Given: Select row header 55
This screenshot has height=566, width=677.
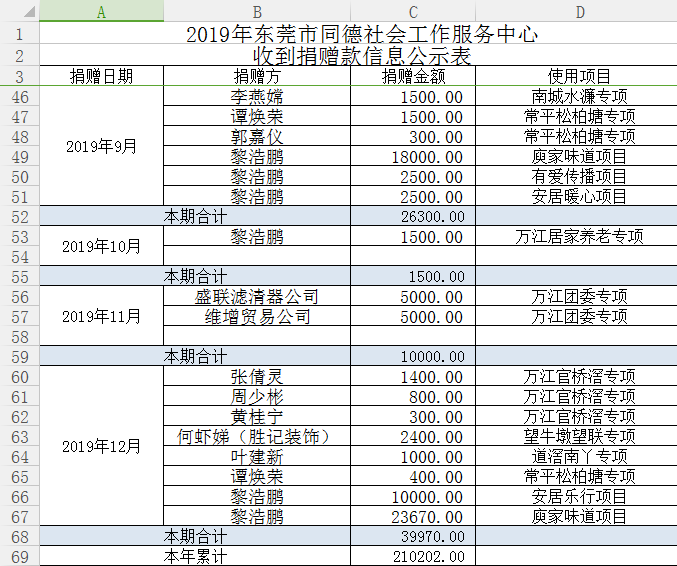Looking at the screenshot, I should (19, 276).
